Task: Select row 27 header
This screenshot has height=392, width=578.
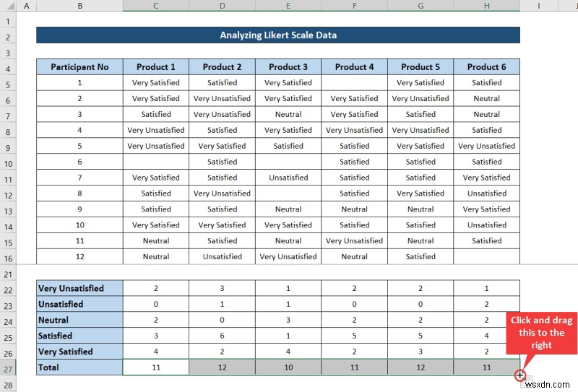Action: tap(8, 369)
